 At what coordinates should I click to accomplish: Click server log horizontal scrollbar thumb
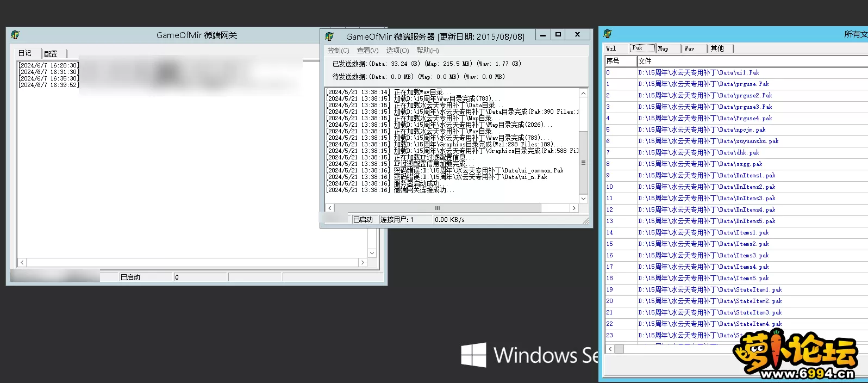pyautogui.click(x=438, y=208)
